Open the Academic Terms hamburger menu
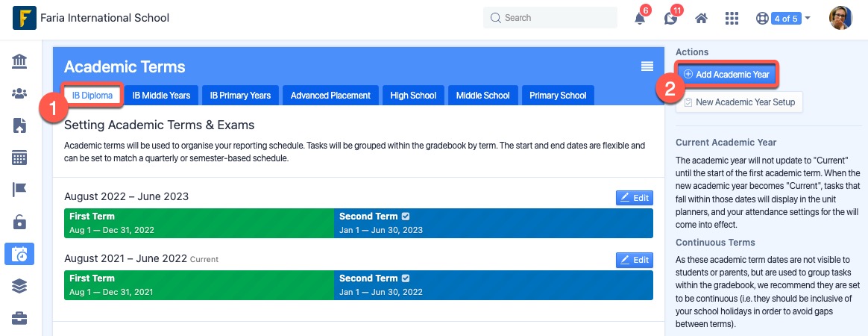This screenshot has width=868, height=336. point(647,66)
